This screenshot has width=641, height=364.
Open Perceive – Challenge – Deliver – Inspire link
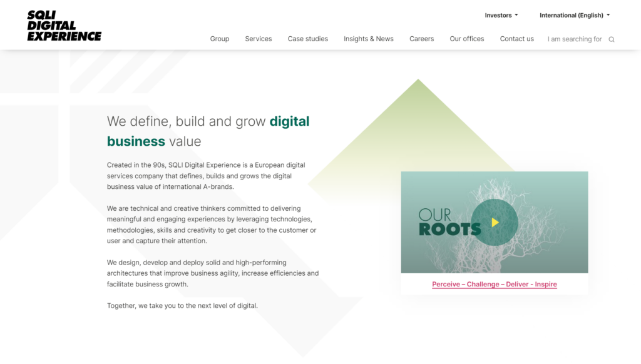495,285
